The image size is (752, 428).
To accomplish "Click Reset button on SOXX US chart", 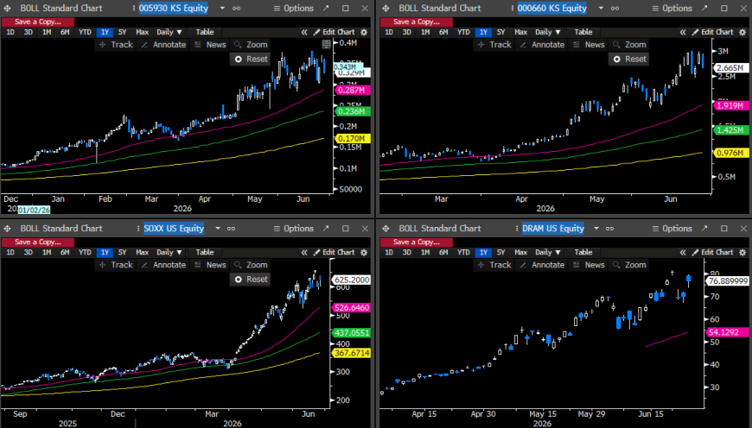I will 250,279.
